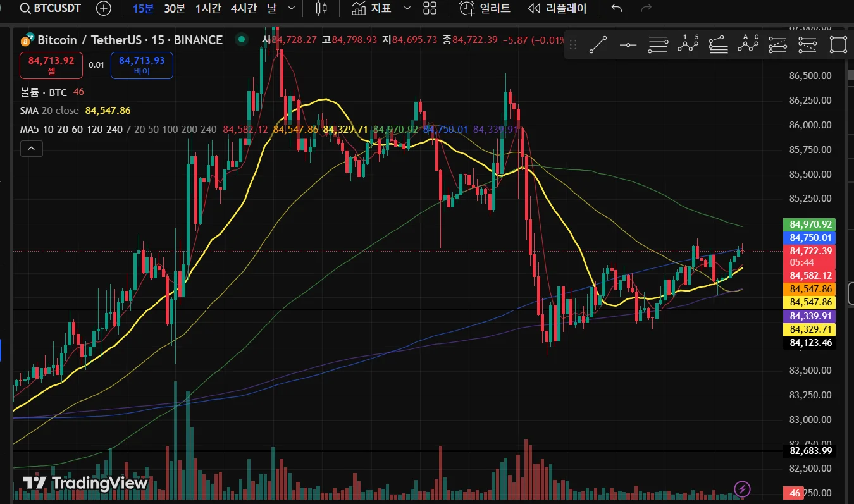
Task: Expand the timeframe dropdown arrow after 날
Action: pyautogui.click(x=291, y=9)
